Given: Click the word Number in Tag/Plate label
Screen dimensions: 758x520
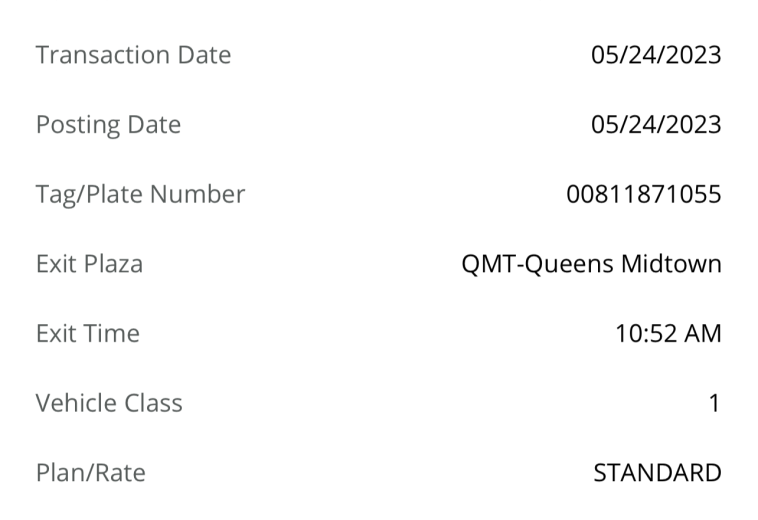Looking at the screenshot, I should click(x=197, y=194).
